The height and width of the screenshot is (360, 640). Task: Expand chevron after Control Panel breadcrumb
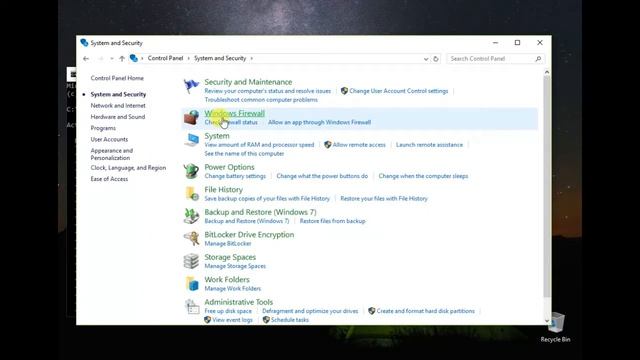(x=189, y=58)
